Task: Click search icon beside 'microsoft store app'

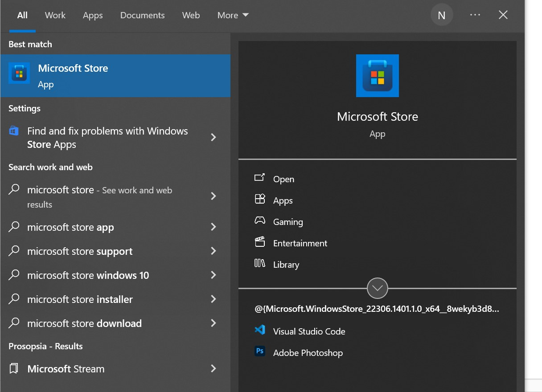Action: coord(14,226)
